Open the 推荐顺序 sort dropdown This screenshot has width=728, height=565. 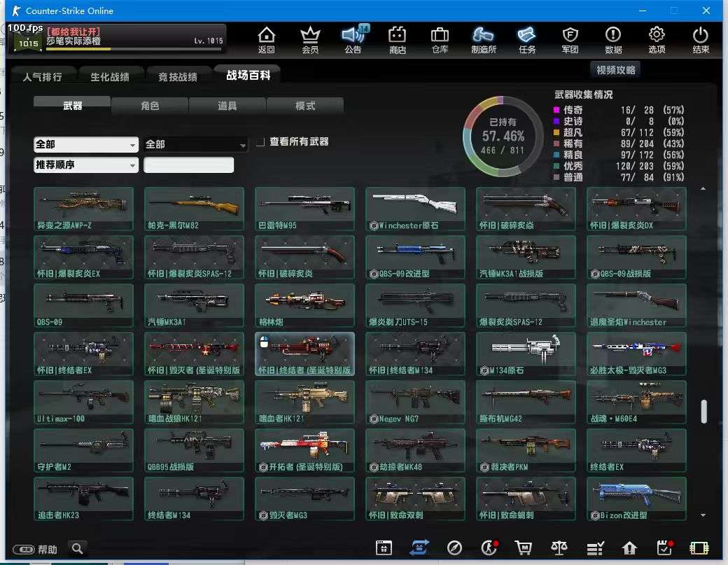coord(86,165)
